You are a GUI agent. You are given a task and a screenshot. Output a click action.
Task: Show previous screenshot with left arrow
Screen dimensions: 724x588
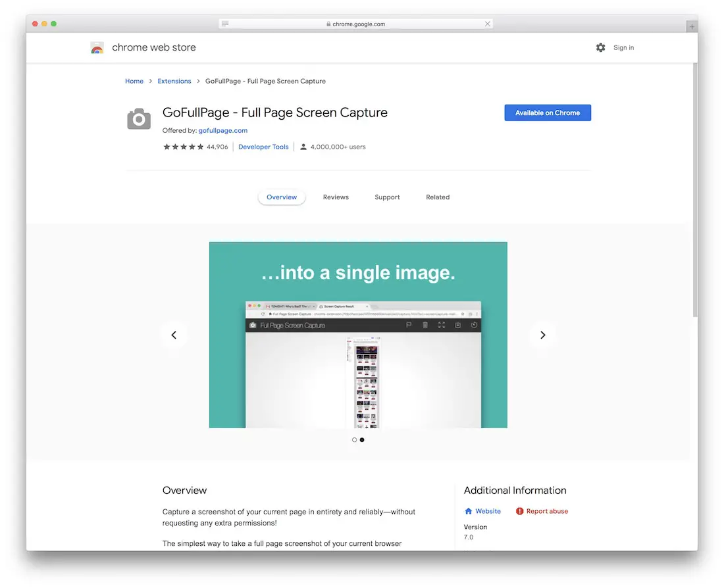(x=174, y=335)
